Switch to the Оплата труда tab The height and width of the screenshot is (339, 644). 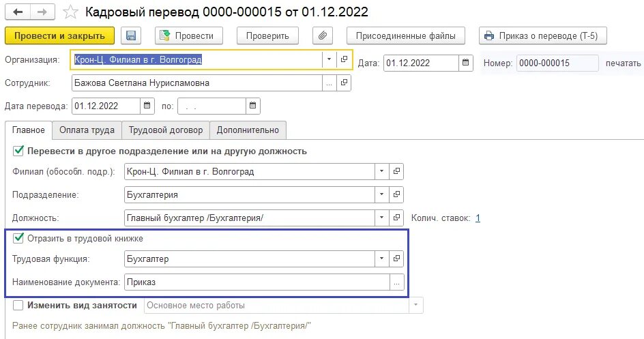[87, 130]
